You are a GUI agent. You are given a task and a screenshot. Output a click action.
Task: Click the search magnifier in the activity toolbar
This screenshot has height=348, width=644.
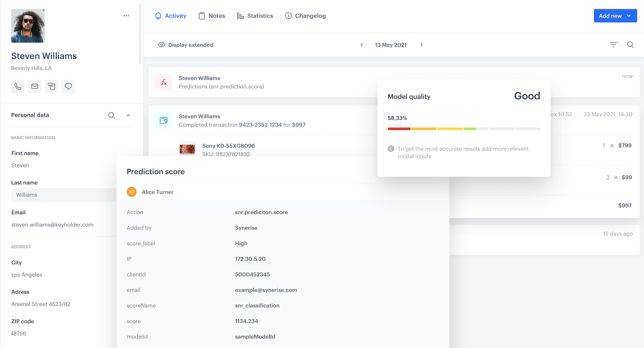pyautogui.click(x=630, y=44)
